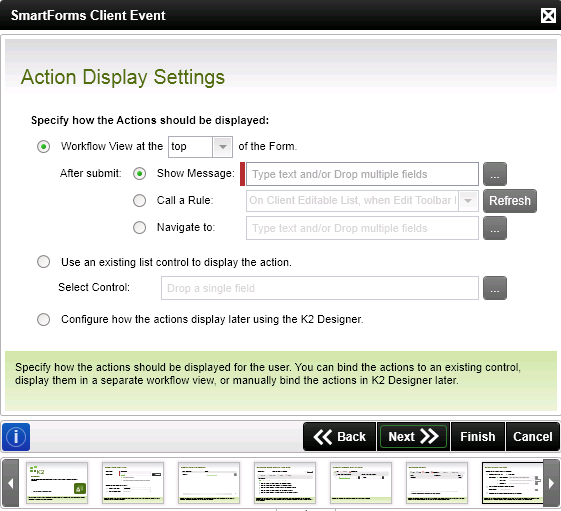Open the sixth wizard page thumbnail
Screen dimensions: 561x511
[437, 483]
